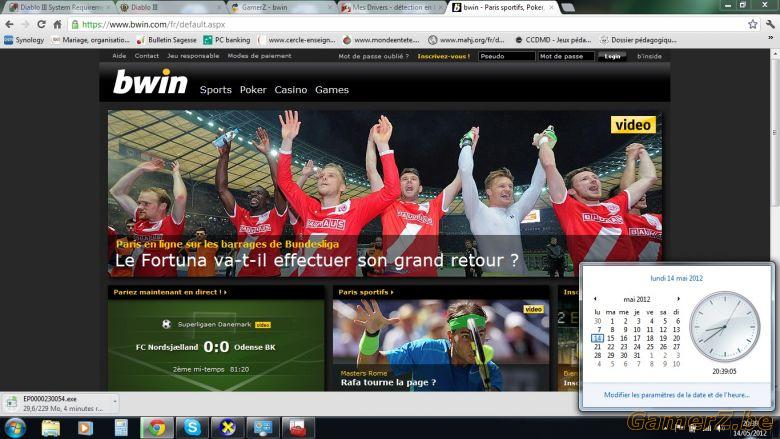Switch to the Chrome taskbar button
The image size is (780, 439).
click(157, 428)
